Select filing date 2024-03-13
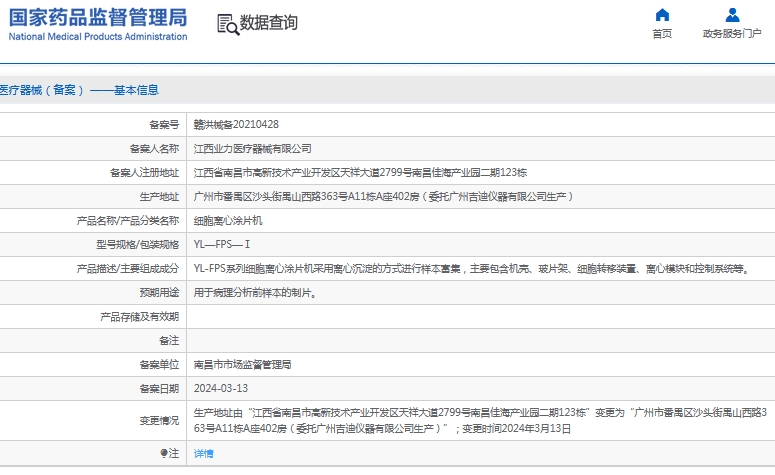The height and width of the screenshot is (475, 775). (x=221, y=389)
